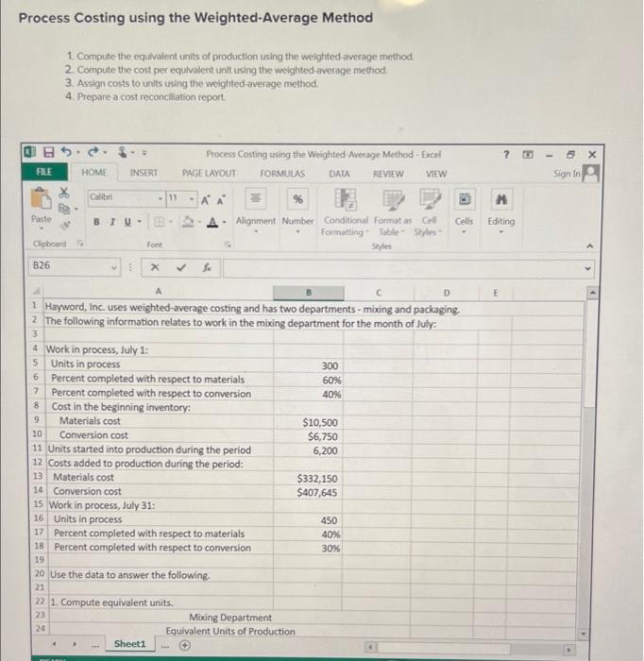This screenshot has height=661, width=644.
Task: Click the horizontal scrollbar left arrow
Action: (370, 647)
